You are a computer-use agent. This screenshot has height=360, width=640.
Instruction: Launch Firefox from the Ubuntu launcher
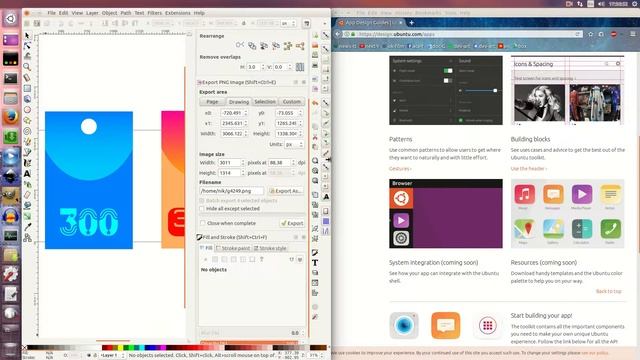11,117
